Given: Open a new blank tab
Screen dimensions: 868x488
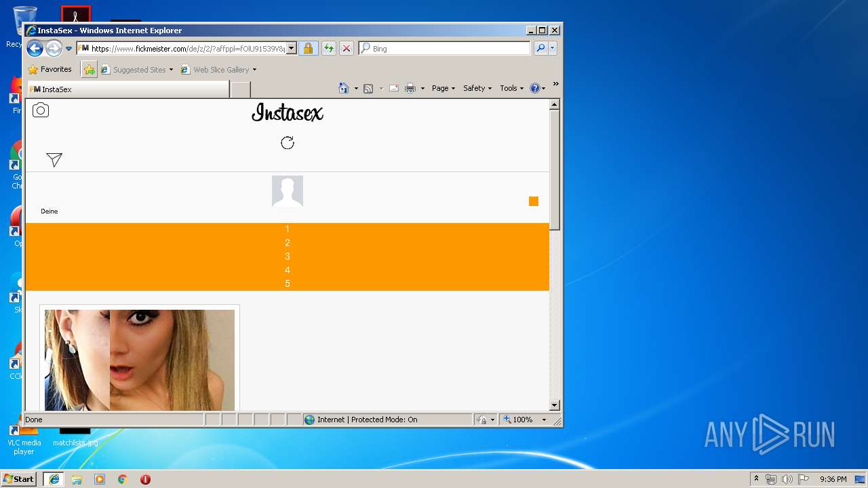Looking at the screenshot, I should pyautogui.click(x=240, y=89).
